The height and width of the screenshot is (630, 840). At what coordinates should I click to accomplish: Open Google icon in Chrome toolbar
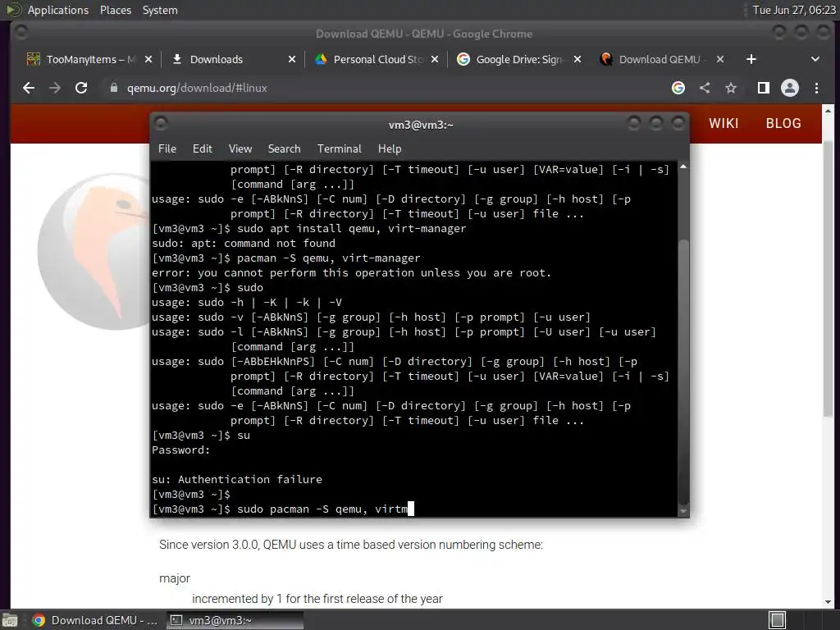(x=678, y=88)
